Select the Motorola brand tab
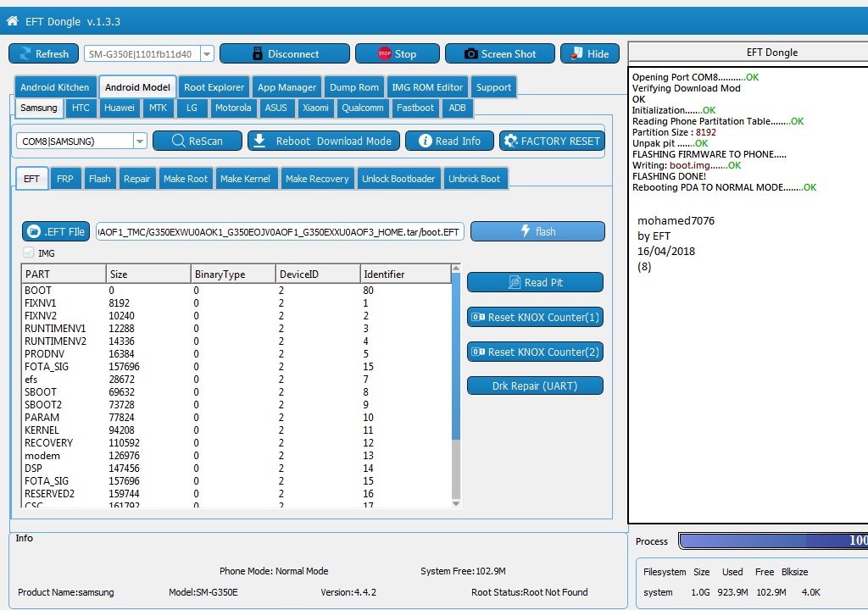868x610 pixels. tap(233, 108)
